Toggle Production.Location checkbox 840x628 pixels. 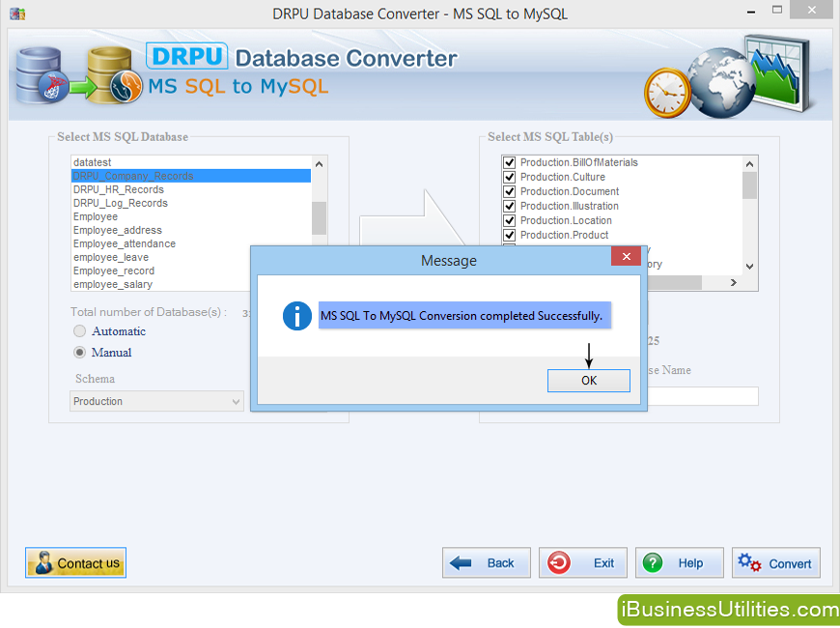coord(509,220)
